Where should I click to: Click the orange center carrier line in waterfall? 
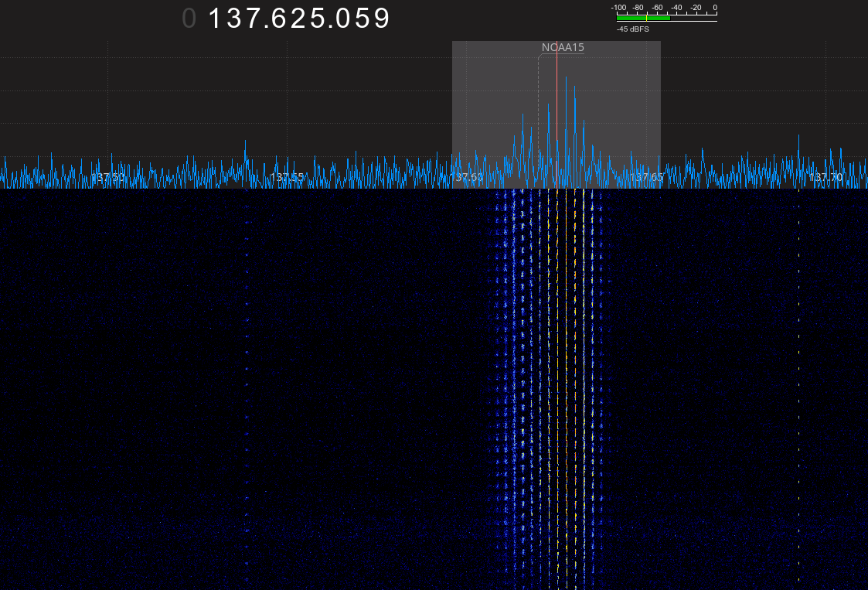(x=566, y=387)
